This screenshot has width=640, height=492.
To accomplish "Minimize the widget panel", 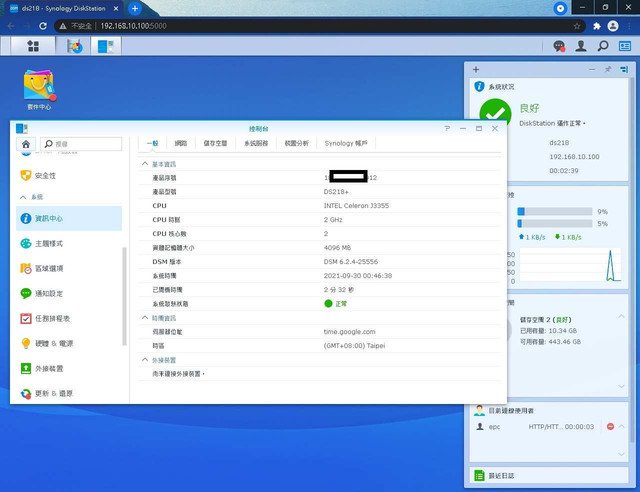I will (x=592, y=69).
